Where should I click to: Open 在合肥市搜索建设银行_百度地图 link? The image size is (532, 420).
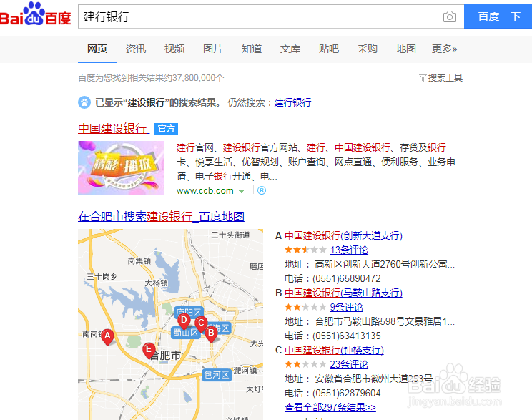(x=161, y=216)
